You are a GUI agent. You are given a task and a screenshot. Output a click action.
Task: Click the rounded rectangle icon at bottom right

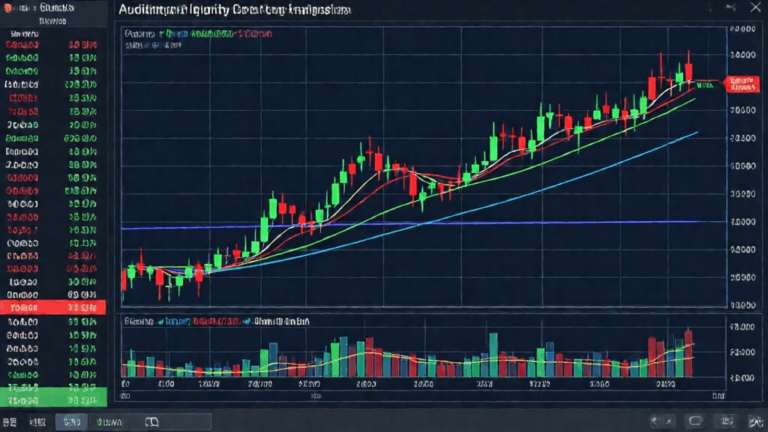coord(695,421)
